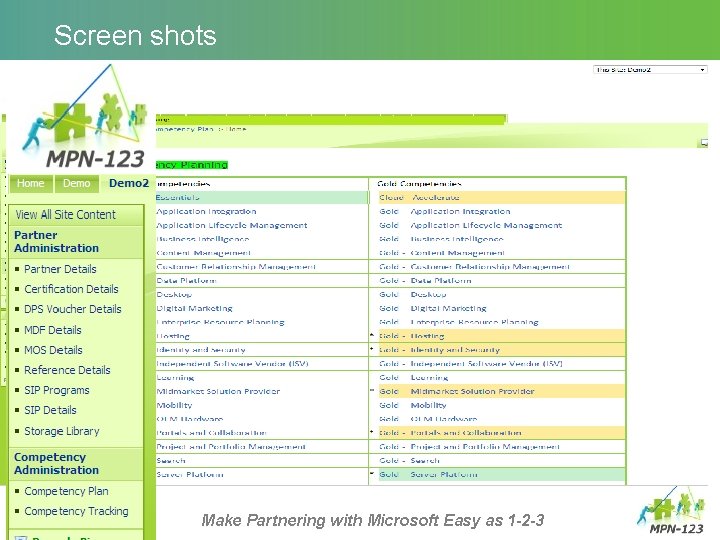Open SIP Programs link
This screenshot has height=540, width=720.
coord(57,390)
